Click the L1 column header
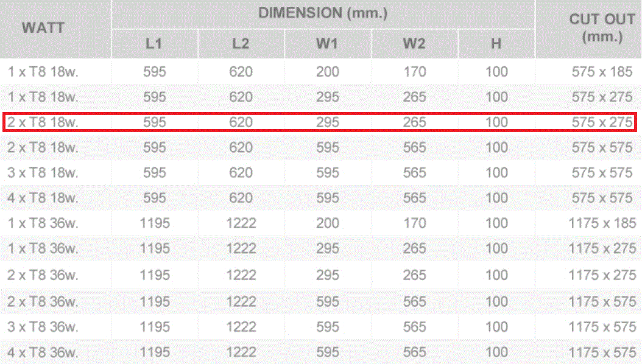This screenshot has height=364, width=642. (x=154, y=44)
